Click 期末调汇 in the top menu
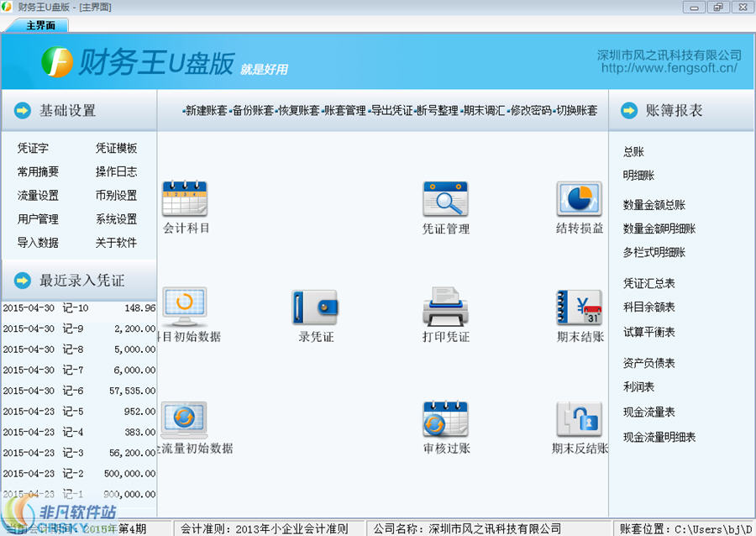756x536 pixels. coord(484,110)
